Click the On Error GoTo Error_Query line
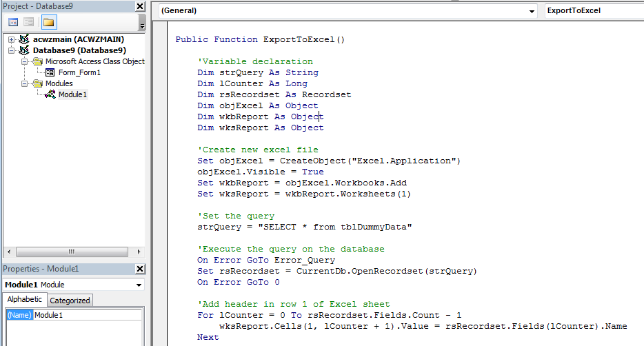 coord(266,261)
